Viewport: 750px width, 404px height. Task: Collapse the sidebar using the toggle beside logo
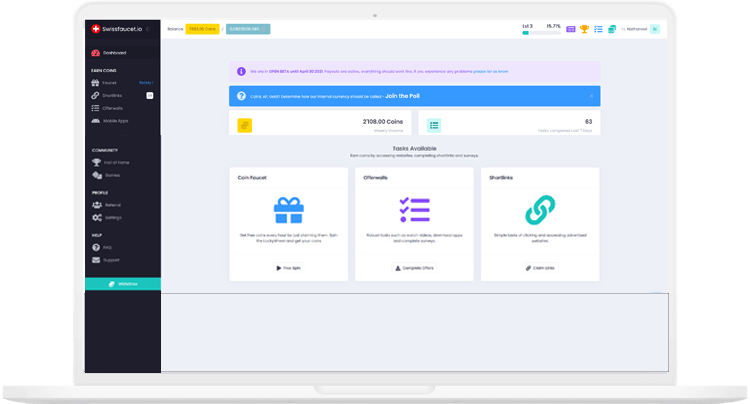[x=150, y=29]
